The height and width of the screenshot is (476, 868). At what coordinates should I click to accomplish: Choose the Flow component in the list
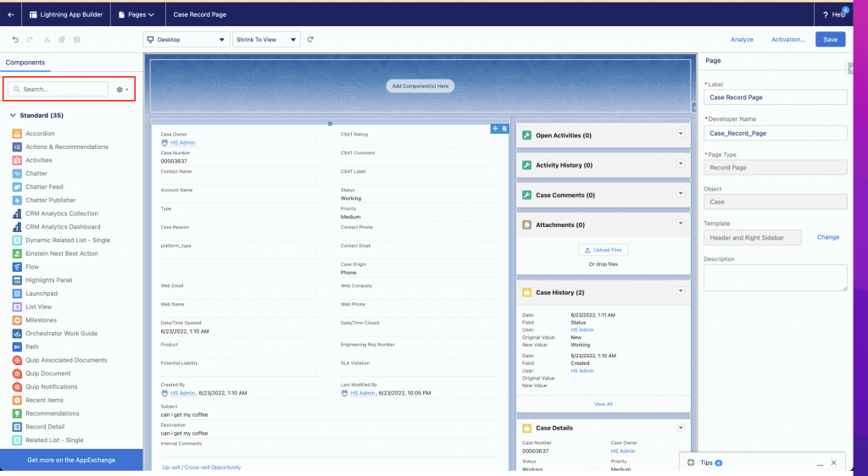[32, 267]
